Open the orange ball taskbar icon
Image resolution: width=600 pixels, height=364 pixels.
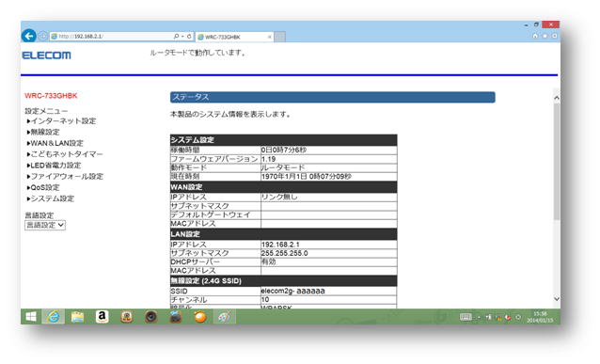click(x=200, y=317)
